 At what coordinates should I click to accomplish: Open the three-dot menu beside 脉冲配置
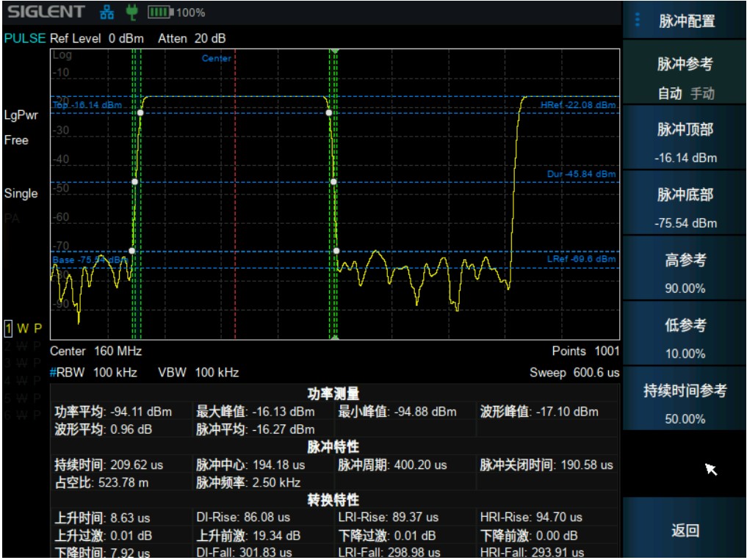(637, 20)
